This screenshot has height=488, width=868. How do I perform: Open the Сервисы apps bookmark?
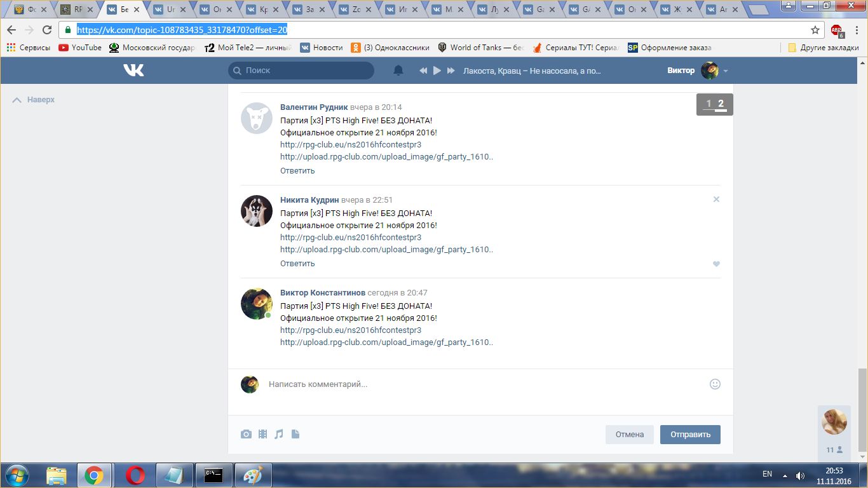pos(29,48)
